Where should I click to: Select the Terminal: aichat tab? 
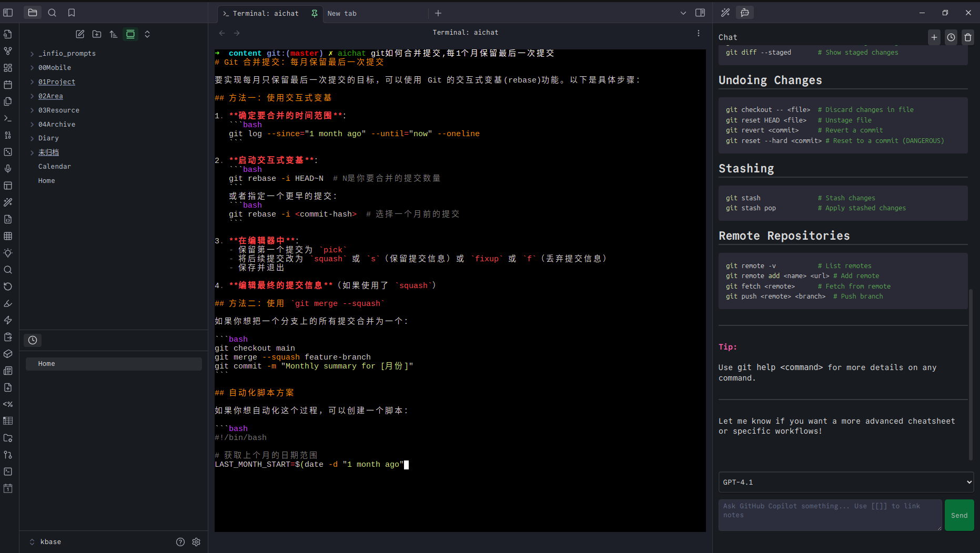click(265, 14)
